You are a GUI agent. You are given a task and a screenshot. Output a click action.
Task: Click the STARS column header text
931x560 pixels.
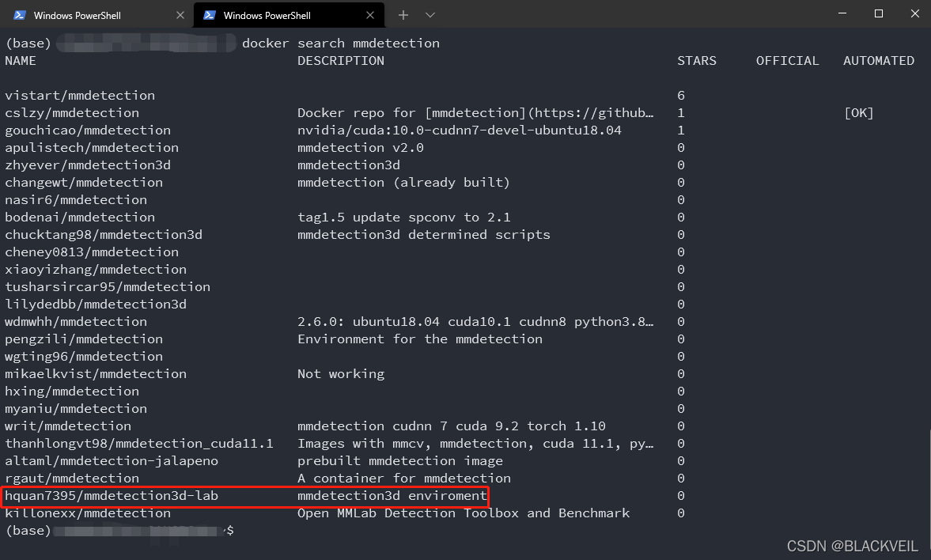(x=696, y=61)
